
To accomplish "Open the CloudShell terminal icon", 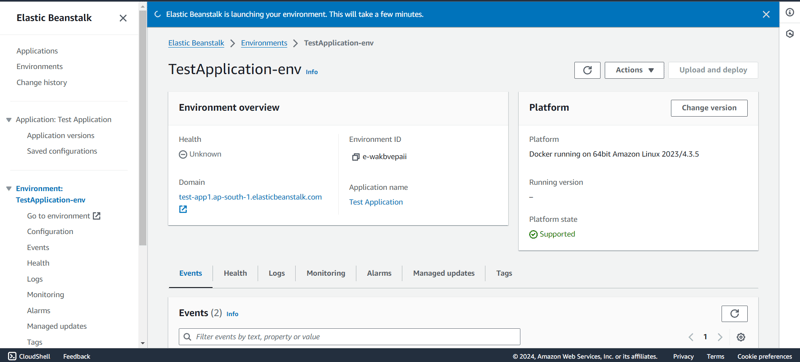I will coord(12,356).
